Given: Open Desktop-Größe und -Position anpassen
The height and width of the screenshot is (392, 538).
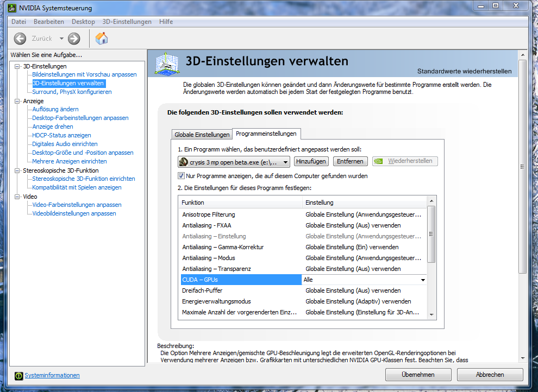Looking at the screenshot, I should point(83,153).
